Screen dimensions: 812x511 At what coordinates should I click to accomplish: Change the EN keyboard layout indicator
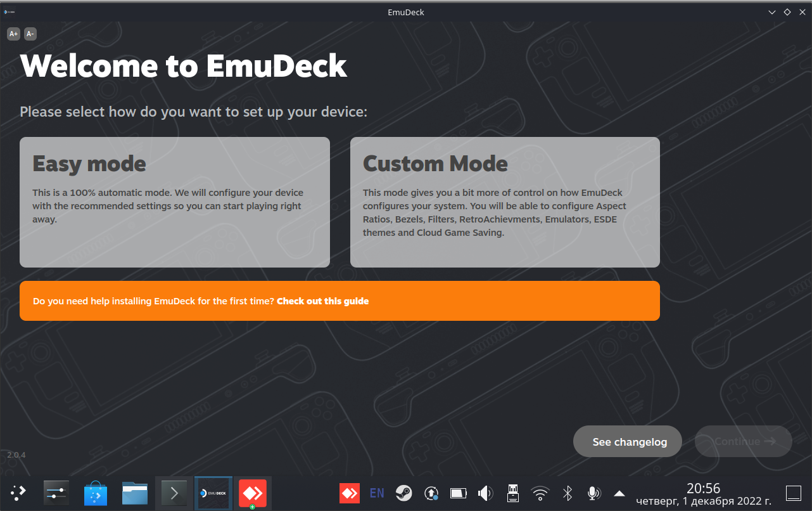tap(377, 493)
